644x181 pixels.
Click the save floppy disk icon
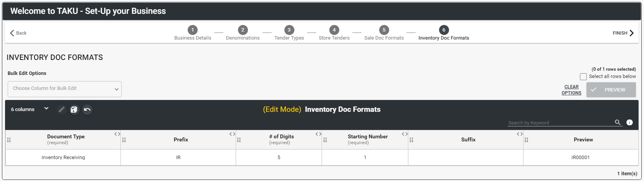click(x=74, y=110)
